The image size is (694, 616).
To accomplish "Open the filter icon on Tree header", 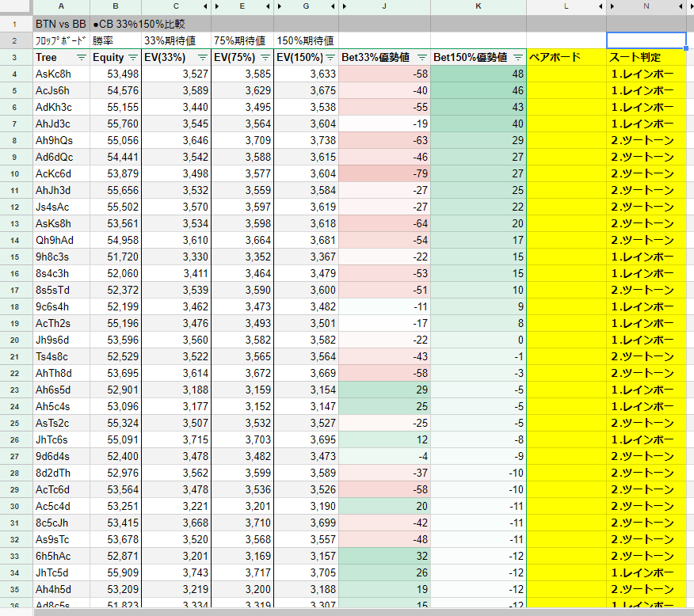I will [x=82, y=58].
